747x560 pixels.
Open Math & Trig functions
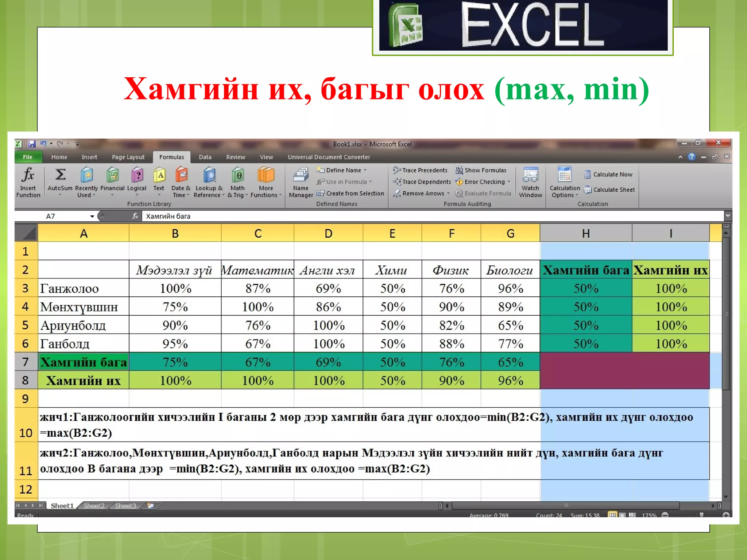pos(237,182)
